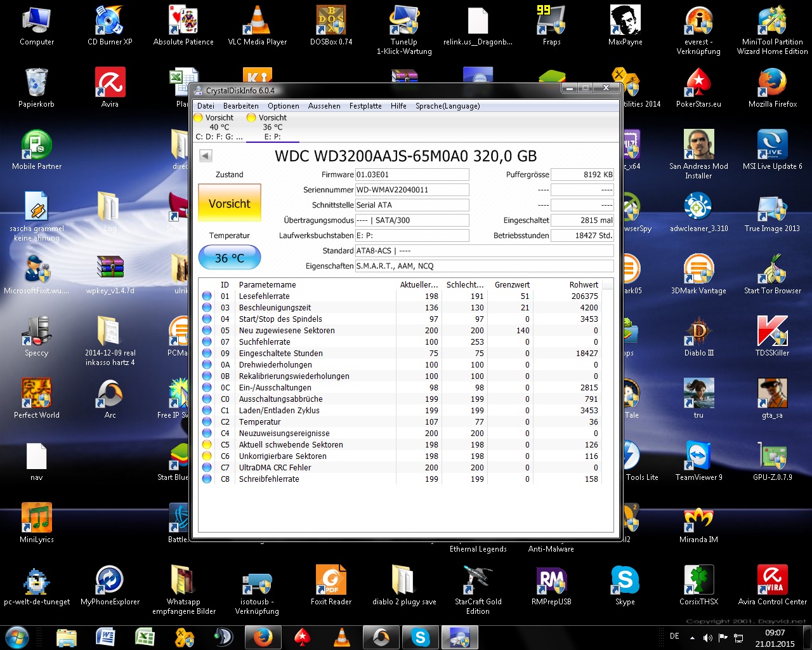Click the blue status circle for Lesefehlerrate

coord(207,296)
